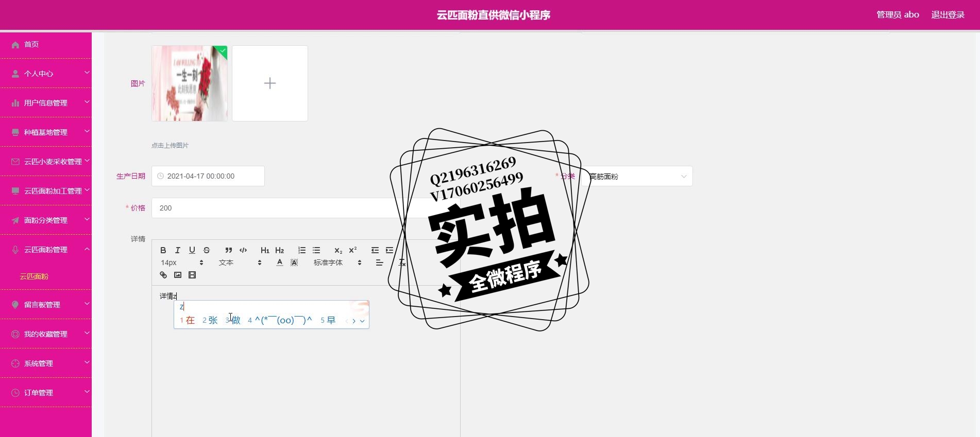Click the plus box to upload image
Screen dimensions: 980x437
270,83
